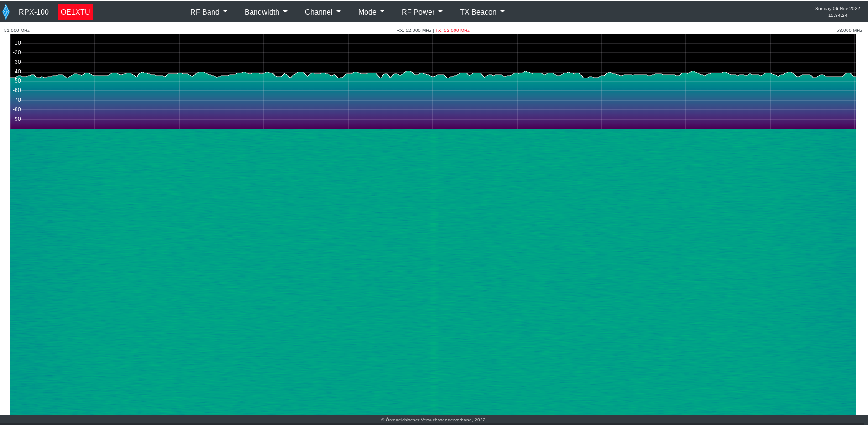Click the -50 dB scale label
Viewport: 868px width, 425px height.
coord(17,81)
